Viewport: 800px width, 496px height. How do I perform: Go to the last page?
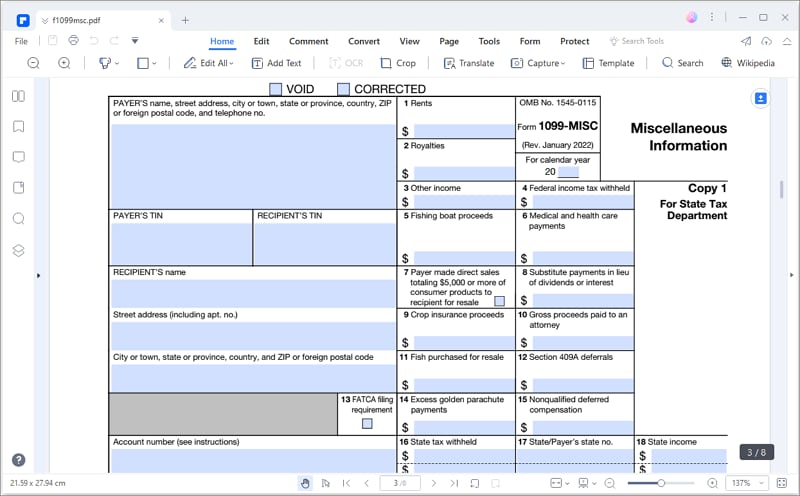(454, 483)
